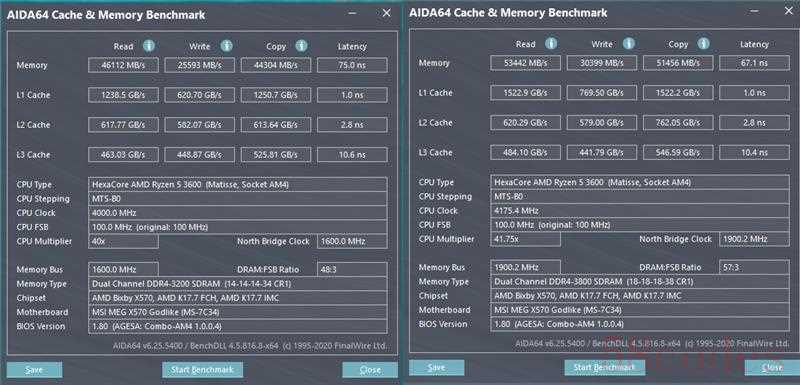Click the Copy info icon in right window
Image resolution: width=800 pixels, height=385 pixels.
point(704,44)
